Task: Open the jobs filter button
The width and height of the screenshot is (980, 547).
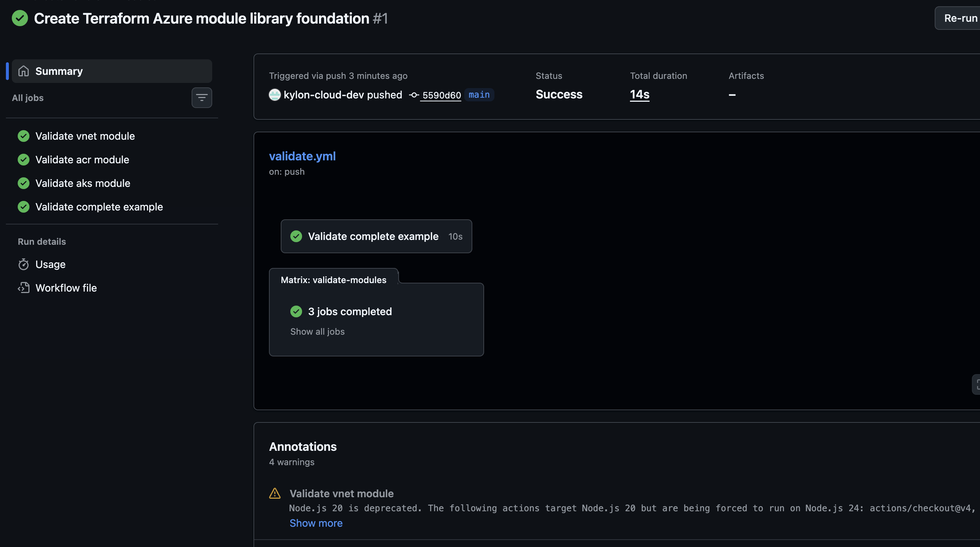Action: click(202, 98)
